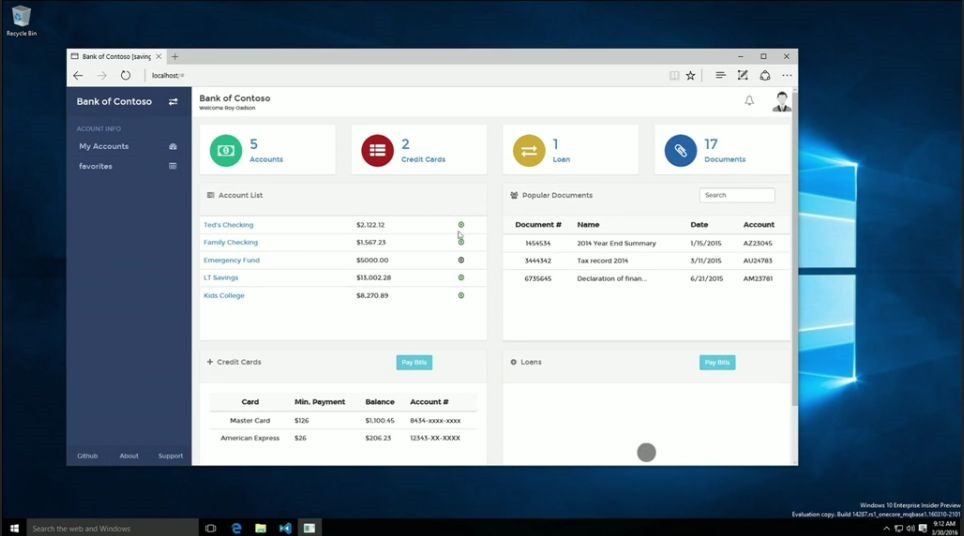Click the Document # column header
Image resolution: width=964 pixels, height=536 pixels.
tap(538, 225)
